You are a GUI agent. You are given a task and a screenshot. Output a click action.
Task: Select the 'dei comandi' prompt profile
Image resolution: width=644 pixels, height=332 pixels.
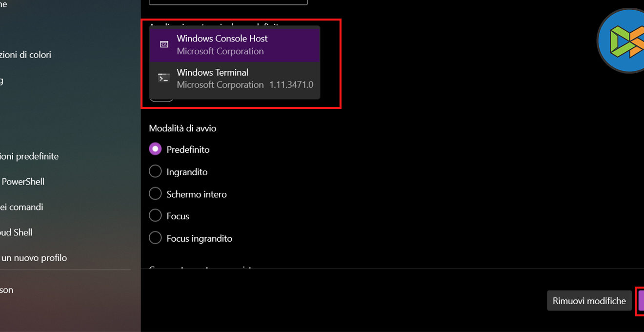21,207
